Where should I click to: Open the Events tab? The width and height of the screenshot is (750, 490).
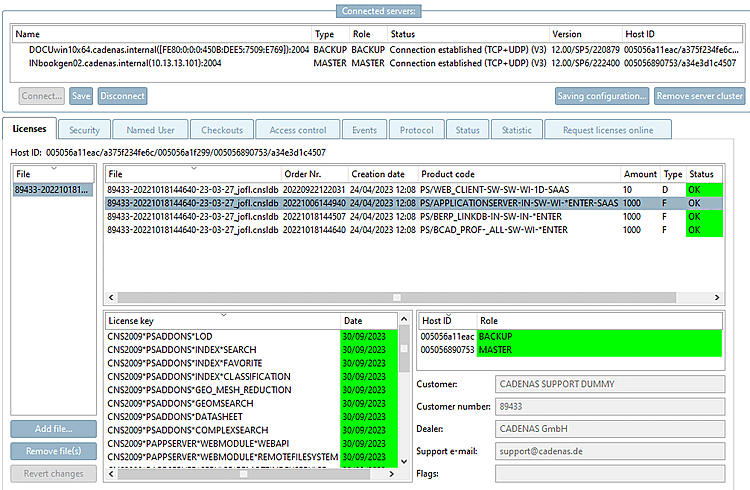pos(364,130)
